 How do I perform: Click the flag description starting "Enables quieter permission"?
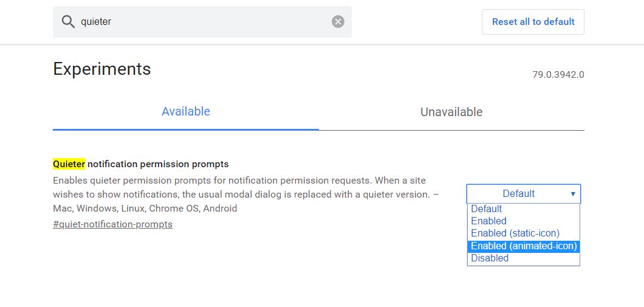[239, 181]
